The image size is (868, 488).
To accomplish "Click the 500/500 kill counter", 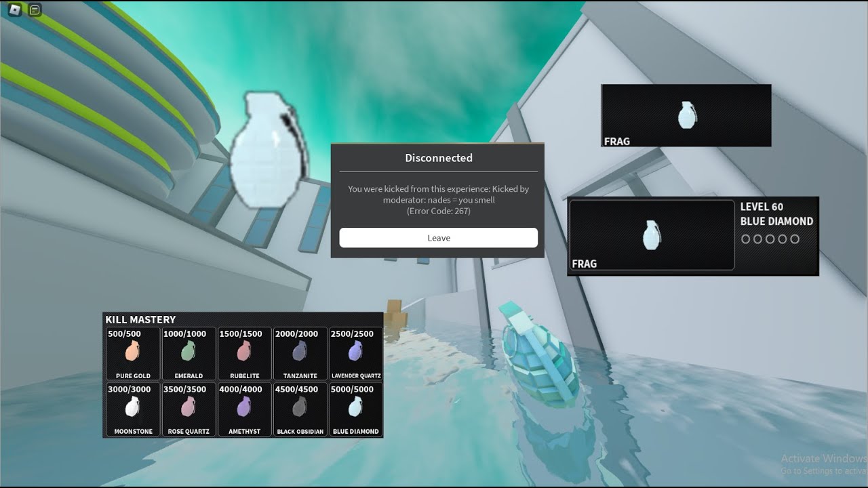I will click(124, 333).
